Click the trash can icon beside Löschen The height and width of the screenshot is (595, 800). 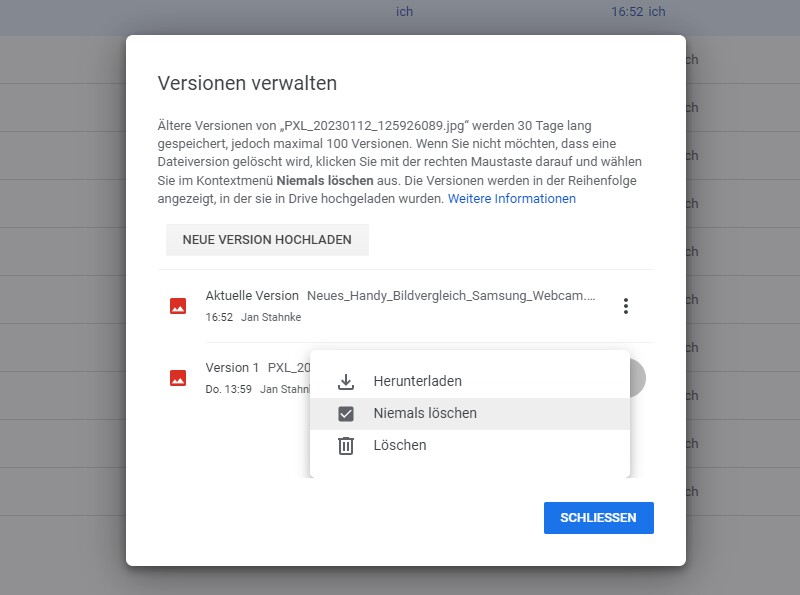tap(346, 445)
